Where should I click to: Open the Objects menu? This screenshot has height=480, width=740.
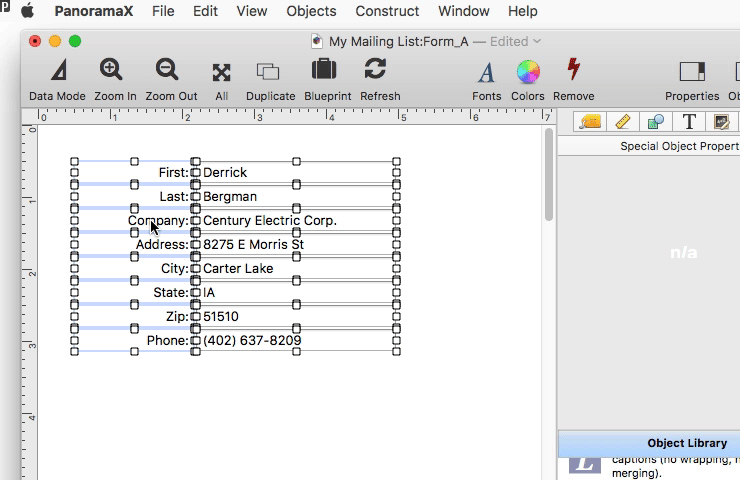pyautogui.click(x=311, y=11)
